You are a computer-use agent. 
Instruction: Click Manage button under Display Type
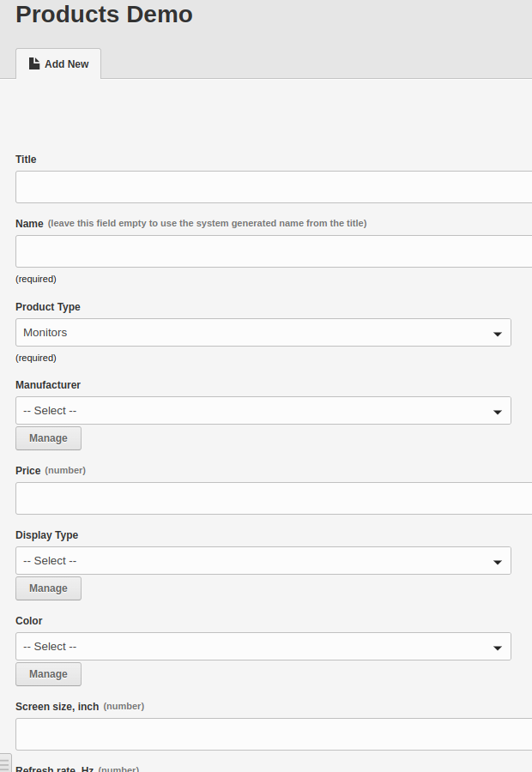pos(48,588)
